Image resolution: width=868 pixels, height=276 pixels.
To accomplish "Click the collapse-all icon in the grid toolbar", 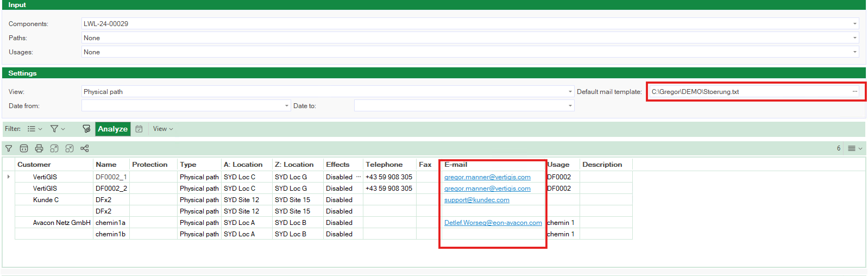I will click(x=70, y=148).
